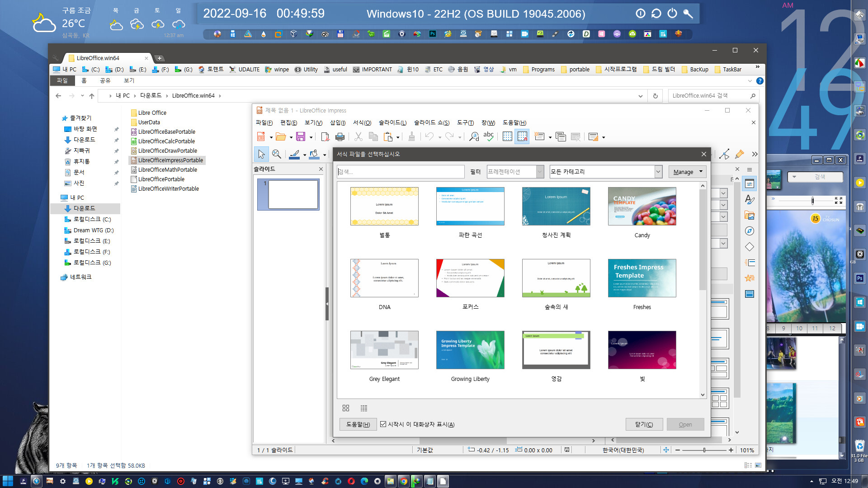Click the Spelling check abc icon
The image size is (868, 488).
(x=489, y=136)
